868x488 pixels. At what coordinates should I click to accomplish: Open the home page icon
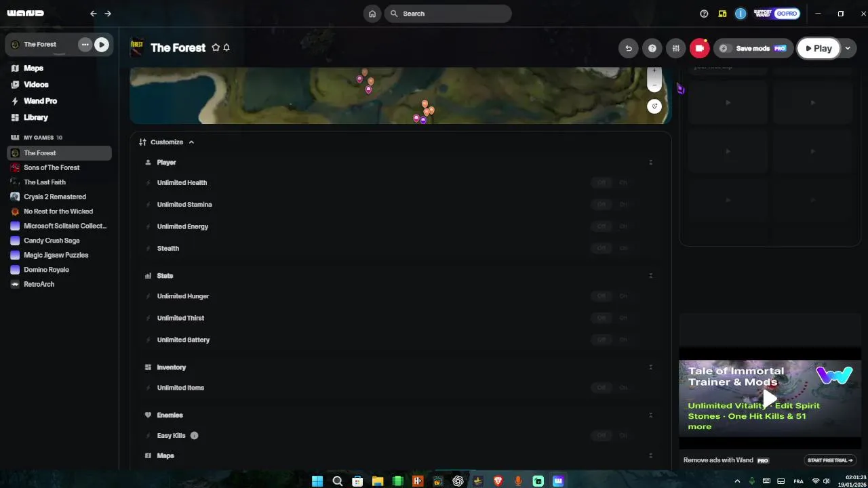372,14
